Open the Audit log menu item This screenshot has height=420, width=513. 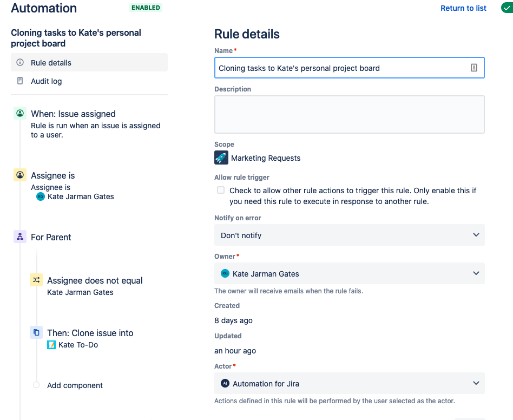click(46, 81)
